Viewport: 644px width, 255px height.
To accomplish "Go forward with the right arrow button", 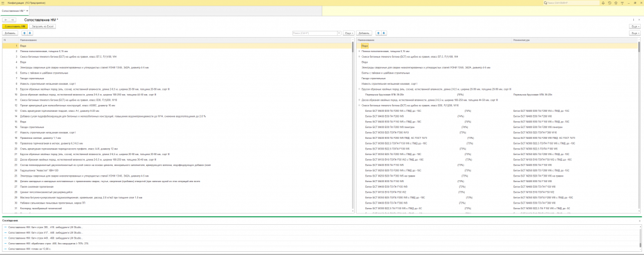I will pyautogui.click(x=13, y=19).
